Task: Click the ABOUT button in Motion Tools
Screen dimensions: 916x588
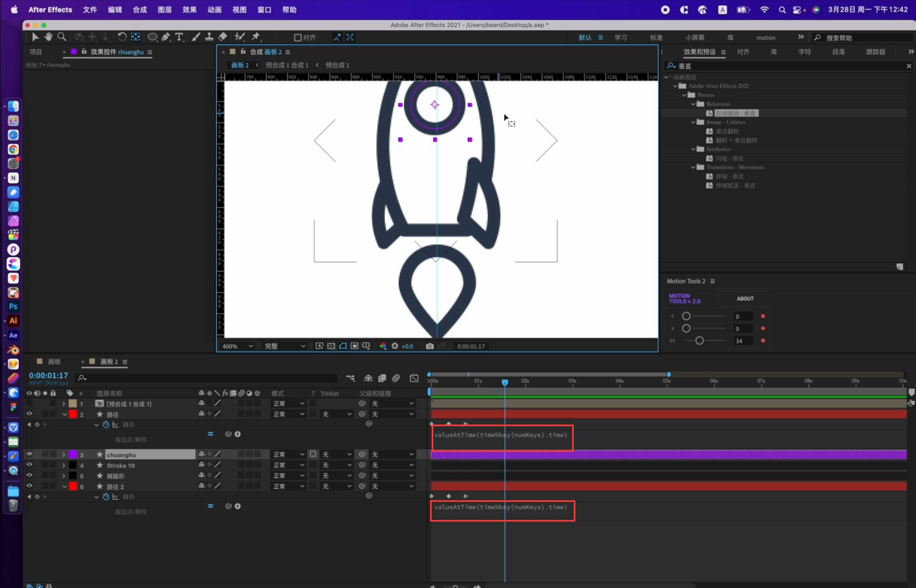Action: (745, 298)
